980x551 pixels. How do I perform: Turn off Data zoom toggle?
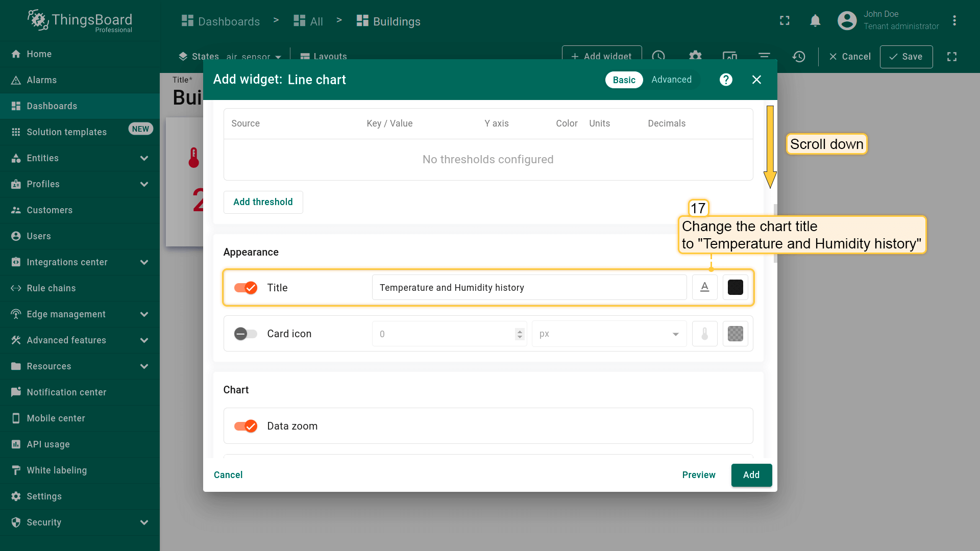pos(246,426)
